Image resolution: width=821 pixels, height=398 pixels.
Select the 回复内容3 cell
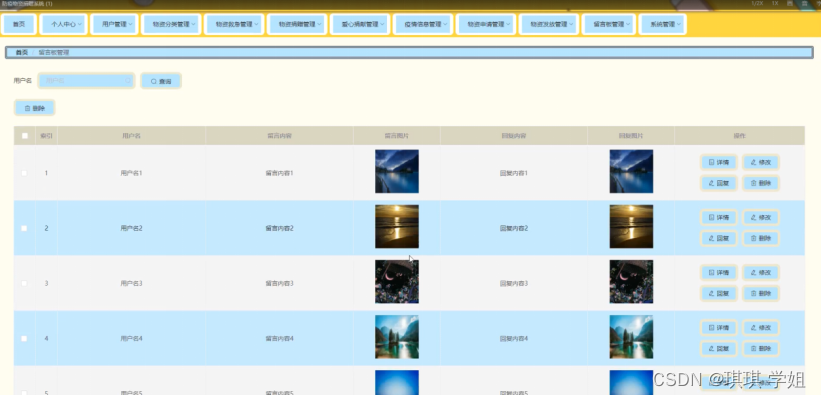pos(514,283)
